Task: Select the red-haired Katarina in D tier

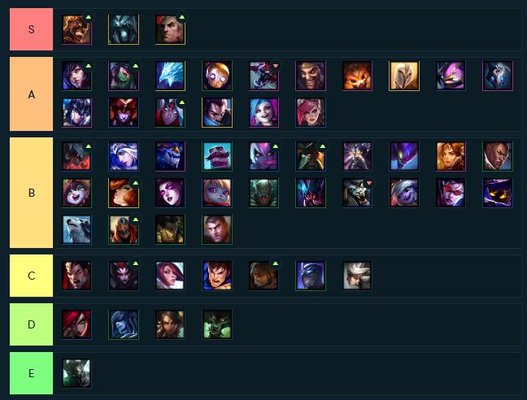Action: [x=77, y=324]
